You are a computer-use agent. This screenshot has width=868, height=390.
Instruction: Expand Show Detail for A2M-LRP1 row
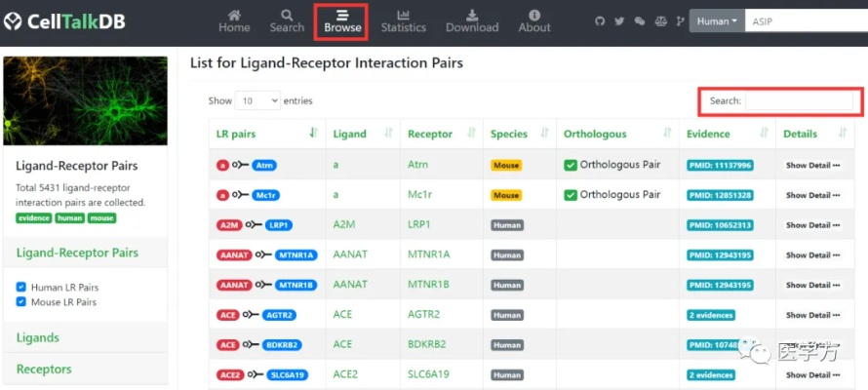pyautogui.click(x=811, y=225)
